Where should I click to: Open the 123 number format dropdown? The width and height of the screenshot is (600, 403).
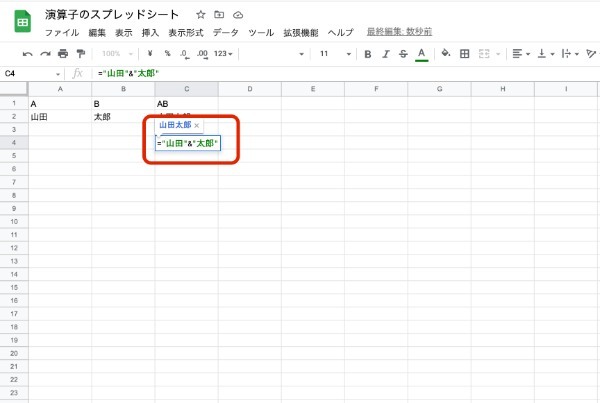click(x=223, y=54)
